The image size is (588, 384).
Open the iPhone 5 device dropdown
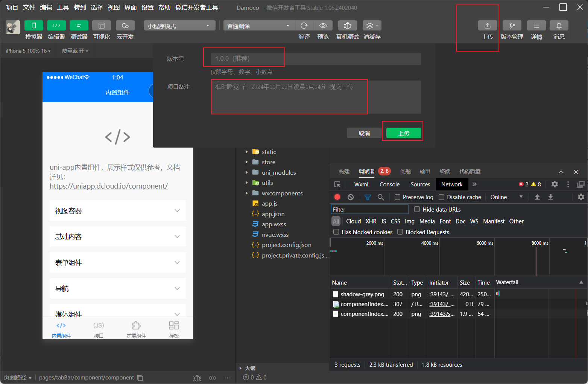pos(28,51)
